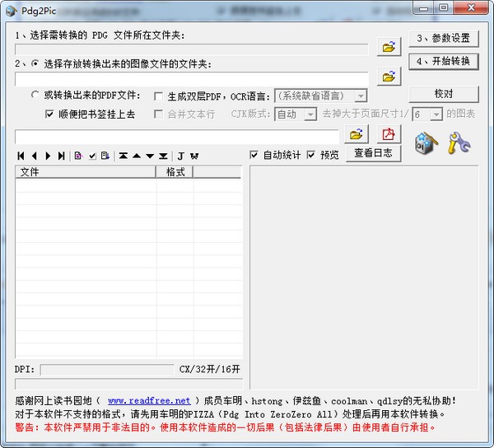
Task: Enable the 生成双层PDF checkbox
Action: tap(158, 96)
